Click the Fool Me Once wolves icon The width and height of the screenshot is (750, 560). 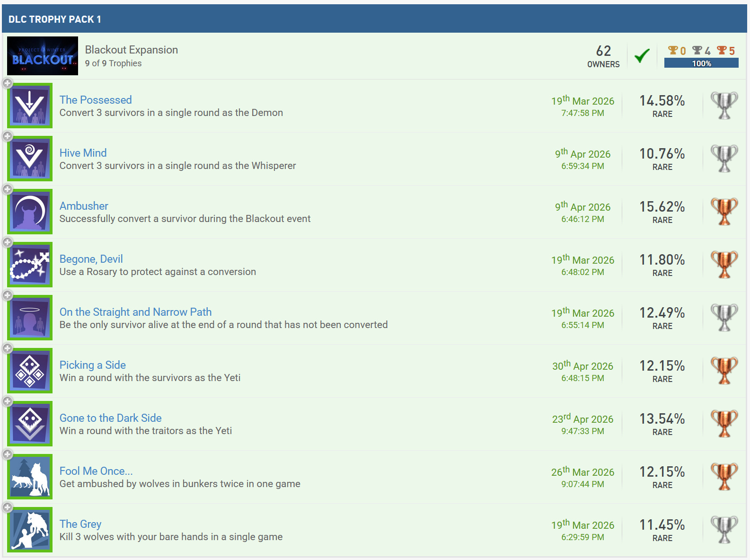point(30,477)
